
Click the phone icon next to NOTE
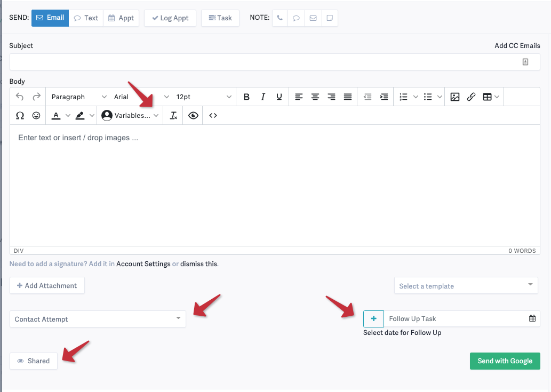click(280, 18)
